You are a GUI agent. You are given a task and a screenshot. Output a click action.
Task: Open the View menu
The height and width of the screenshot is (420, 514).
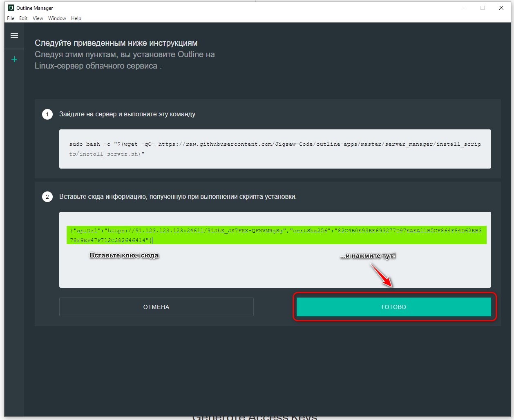tap(38, 18)
